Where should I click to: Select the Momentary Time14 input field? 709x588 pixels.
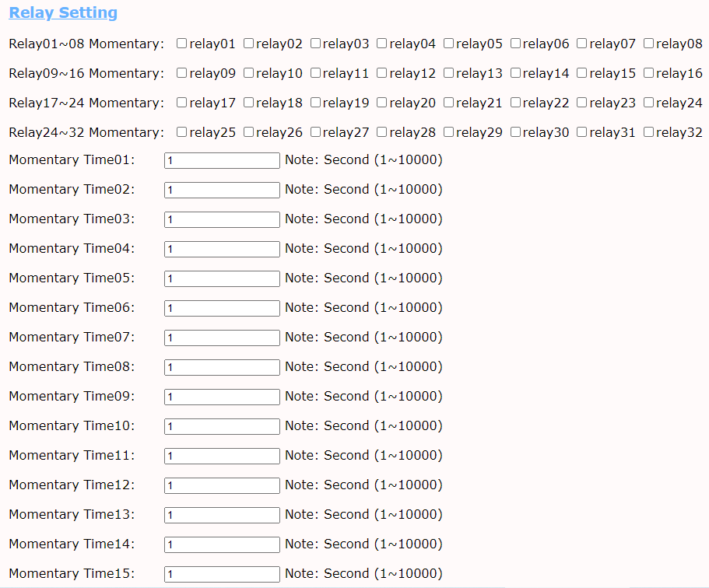[x=222, y=545]
